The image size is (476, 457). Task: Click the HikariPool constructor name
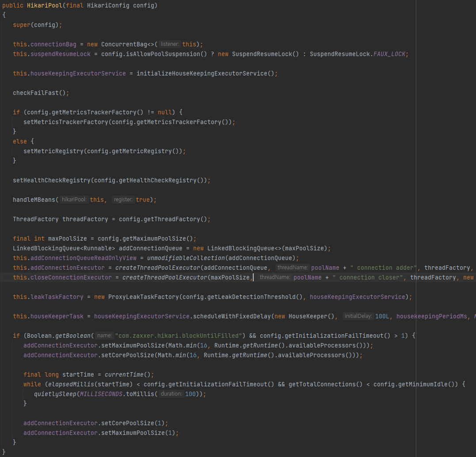pos(45,5)
